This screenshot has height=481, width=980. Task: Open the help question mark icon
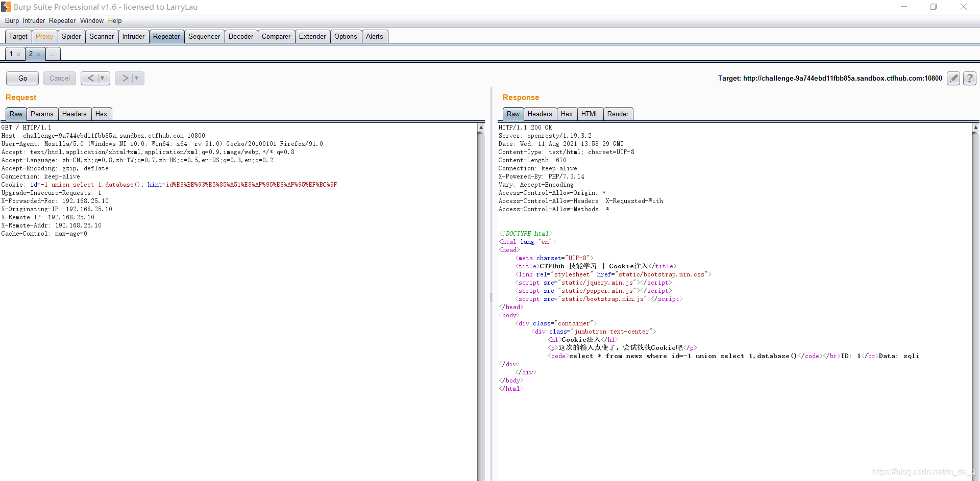(970, 78)
